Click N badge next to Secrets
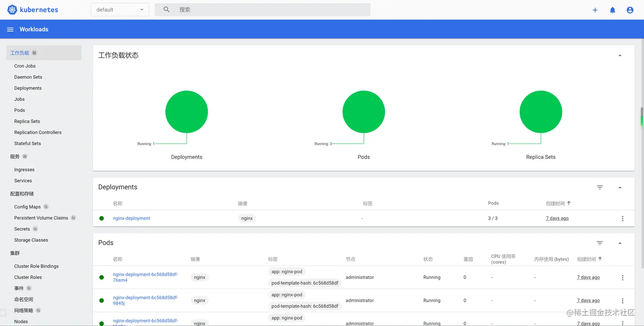 (x=35, y=229)
